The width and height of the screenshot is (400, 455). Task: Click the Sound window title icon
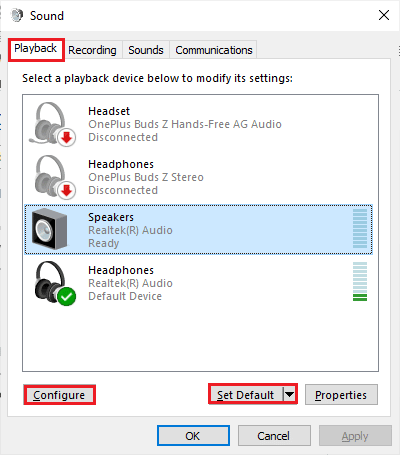click(17, 15)
